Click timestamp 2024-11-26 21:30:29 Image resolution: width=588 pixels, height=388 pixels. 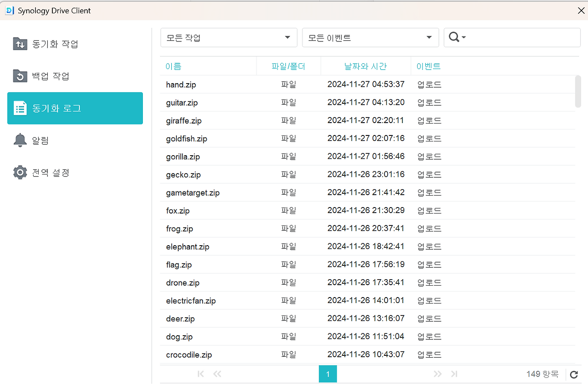pos(366,210)
